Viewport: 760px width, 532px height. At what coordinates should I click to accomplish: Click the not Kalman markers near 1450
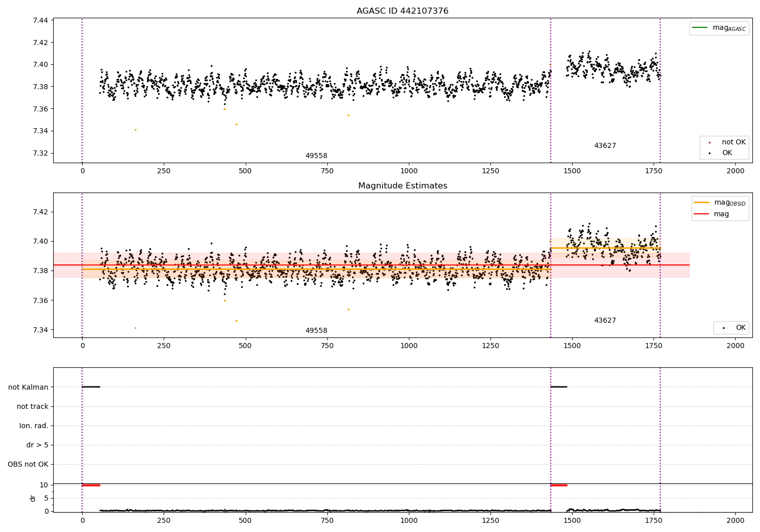click(559, 387)
